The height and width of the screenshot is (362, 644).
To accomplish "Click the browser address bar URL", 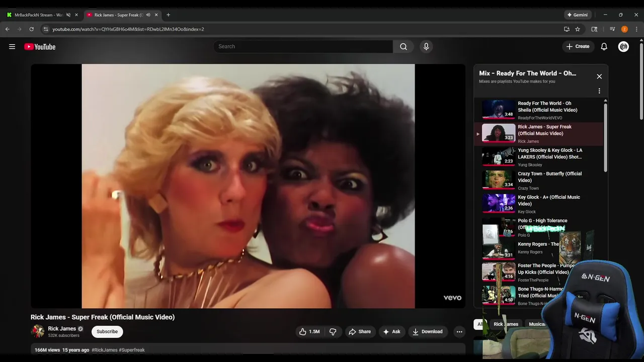I will [x=128, y=29].
